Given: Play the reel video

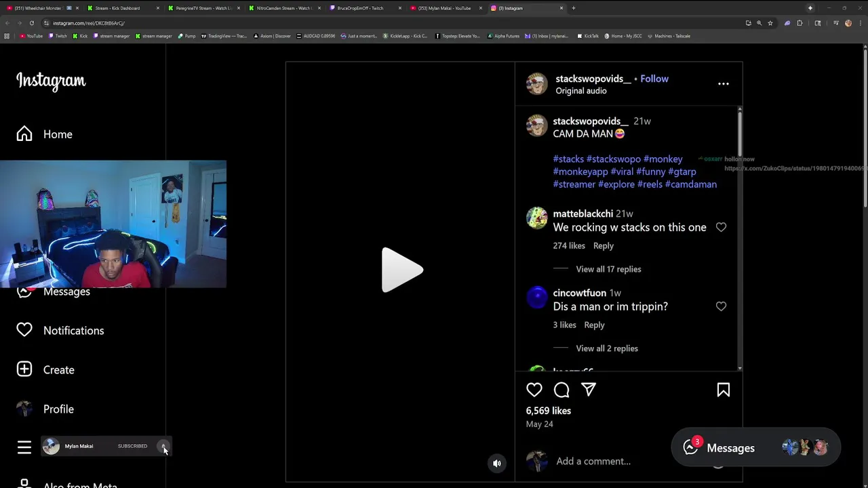Looking at the screenshot, I should [x=401, y=270].
